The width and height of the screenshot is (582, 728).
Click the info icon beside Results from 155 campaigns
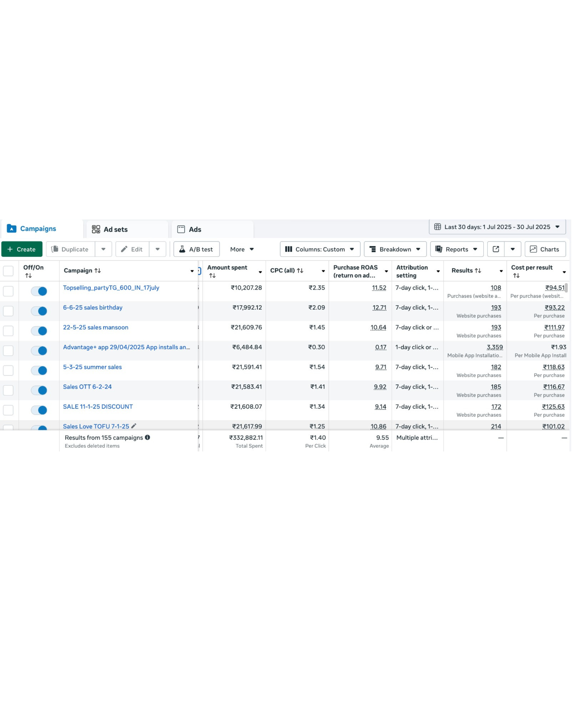[x=148, y=437]
